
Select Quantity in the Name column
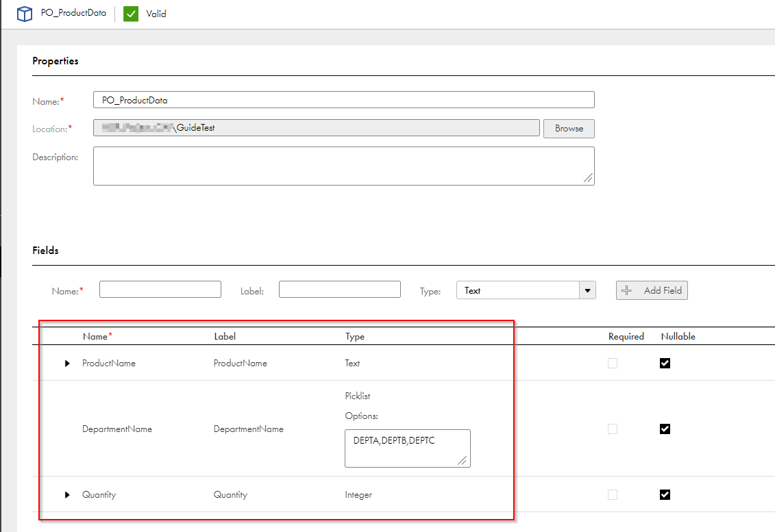99,494
